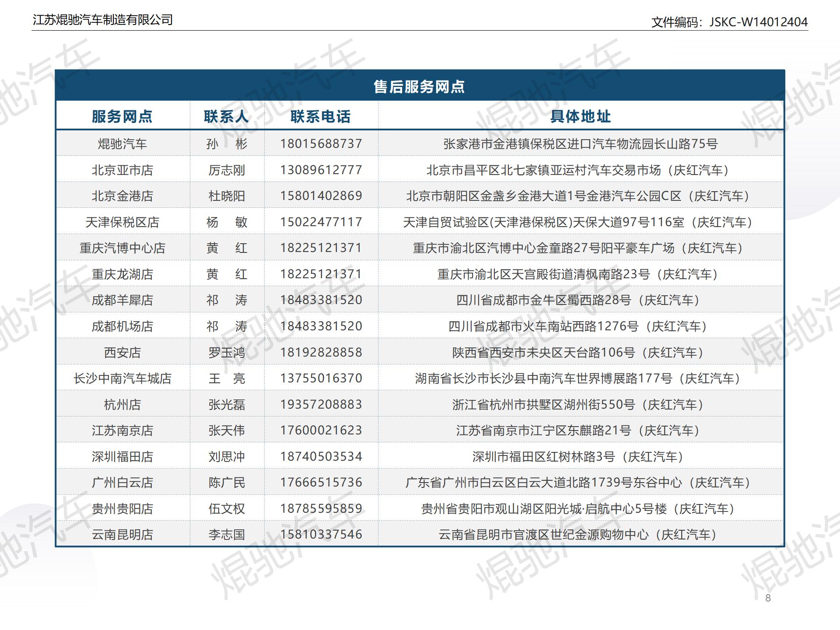Click contact name 张光磊
Image resolution: width=840 pixels, height=630 pixels.
coord(227,404)
